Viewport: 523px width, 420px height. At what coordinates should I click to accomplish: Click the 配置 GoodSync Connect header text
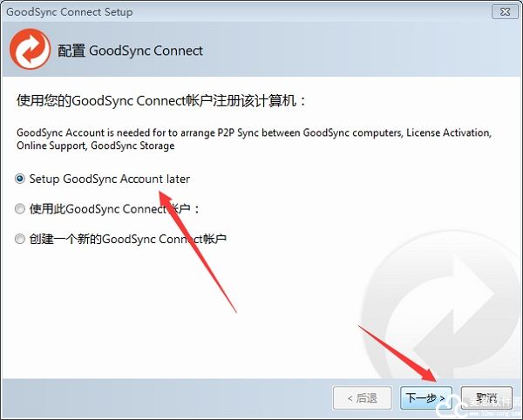pos(130,51)
